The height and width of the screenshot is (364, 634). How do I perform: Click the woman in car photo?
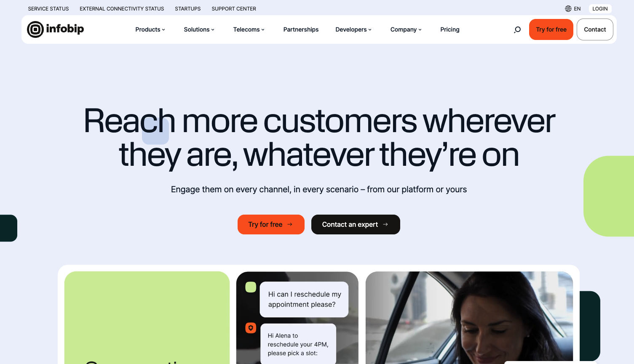tap(469, 318)
